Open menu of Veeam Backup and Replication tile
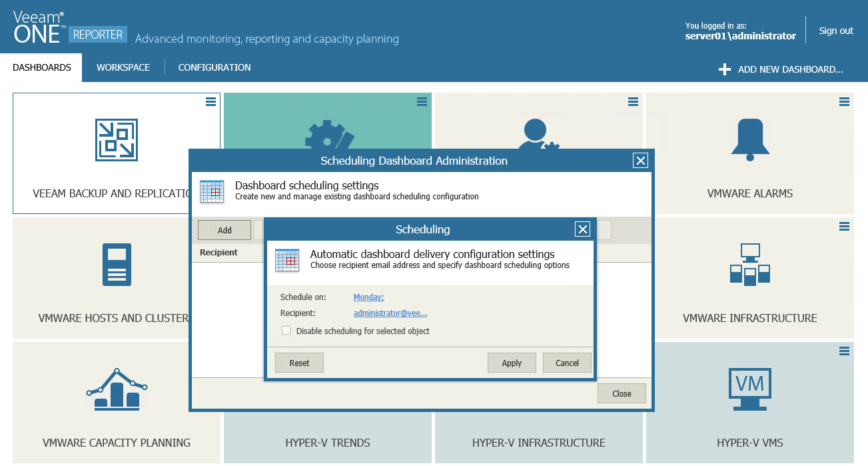This screenshot has width=868, height=466. pos(211,101)
